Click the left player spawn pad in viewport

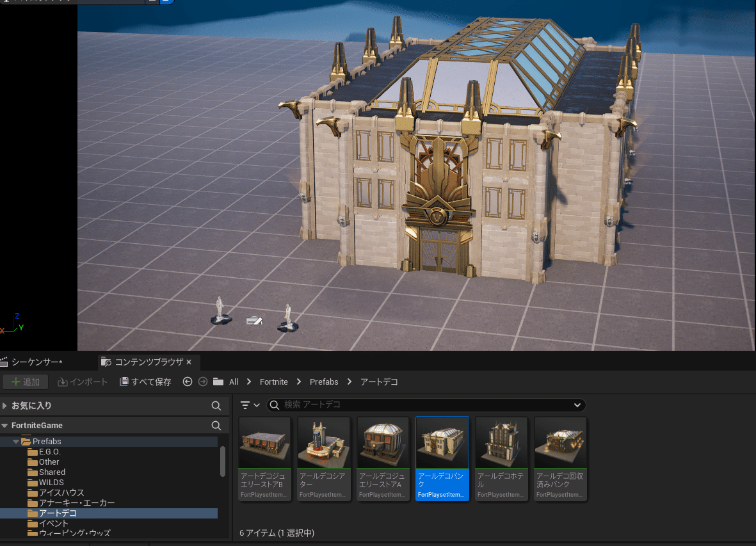[221, 312]
